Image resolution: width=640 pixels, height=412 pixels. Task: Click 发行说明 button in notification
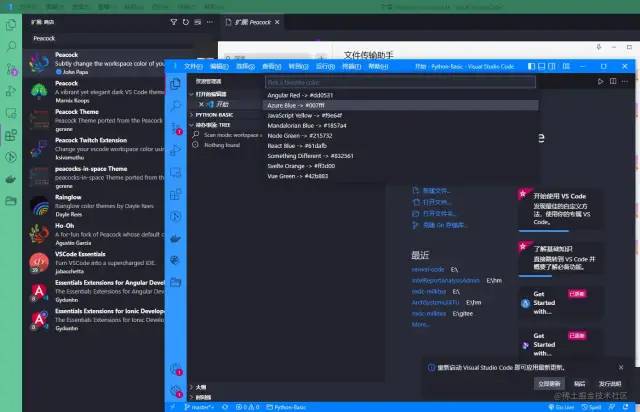pos(610,383)
